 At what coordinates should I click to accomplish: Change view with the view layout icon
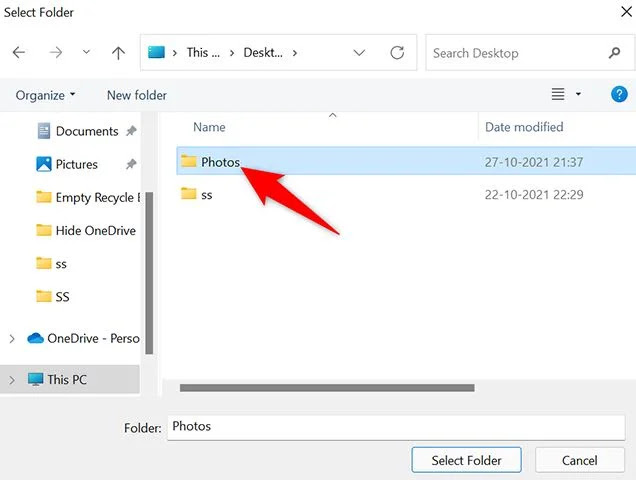(558, 94)
